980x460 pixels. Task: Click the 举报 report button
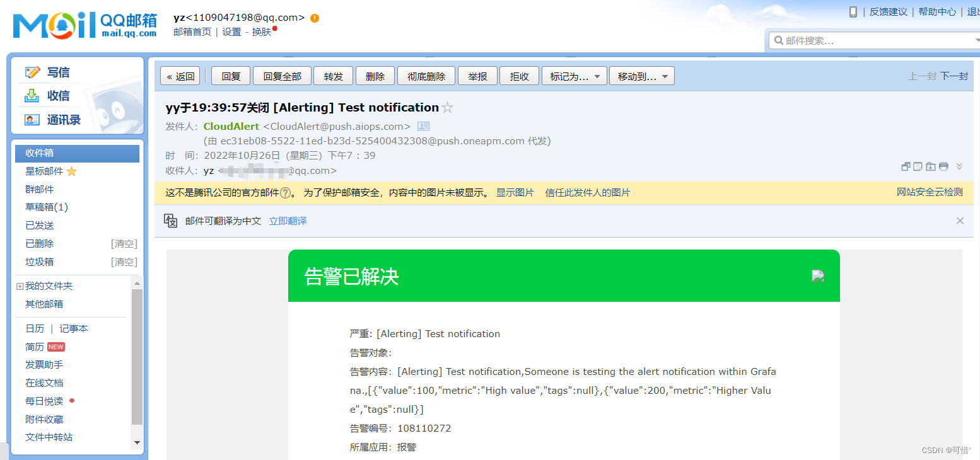pyautogui.click(x=477, y=76)
